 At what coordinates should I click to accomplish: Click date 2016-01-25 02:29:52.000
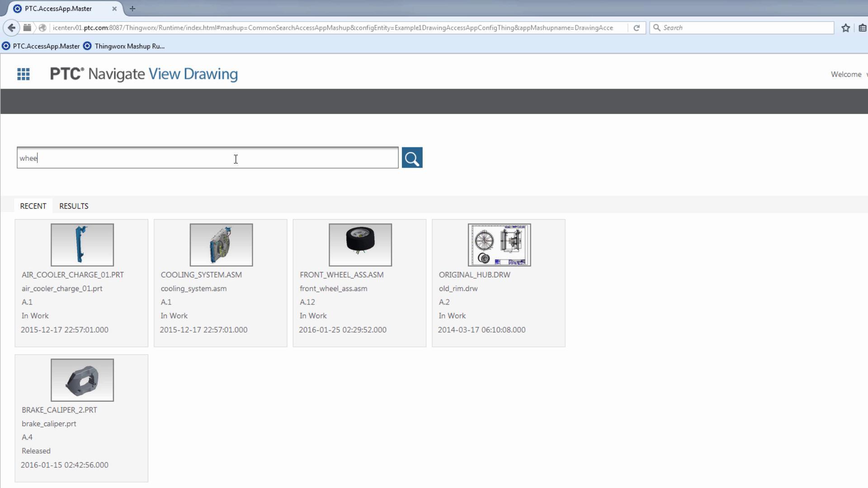pos(343,330)
